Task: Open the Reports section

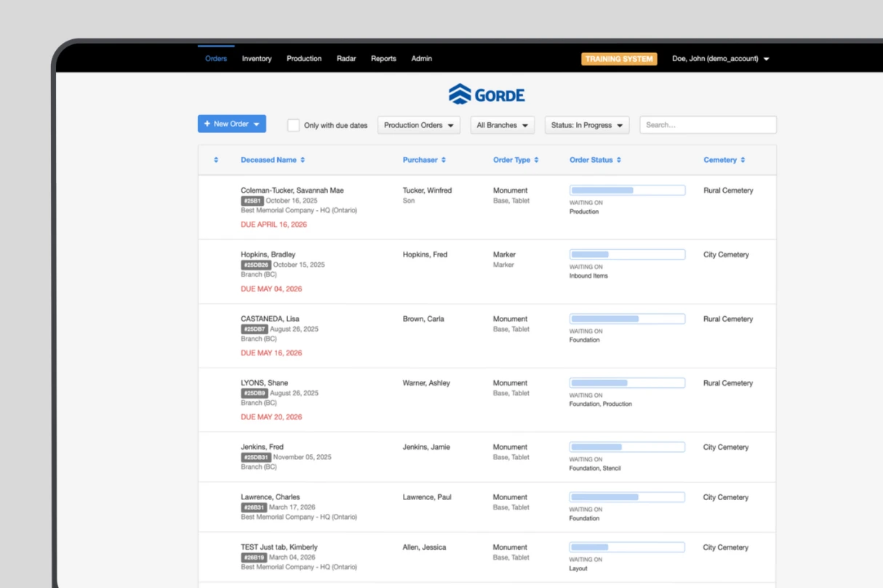Action: pyautogui.click(x=383, y=58)
